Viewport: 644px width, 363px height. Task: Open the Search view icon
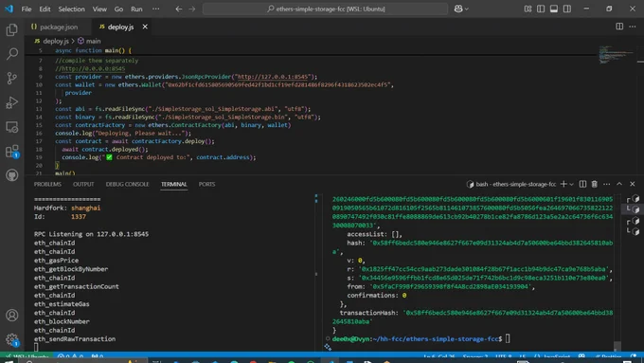(x=12, y=54)
